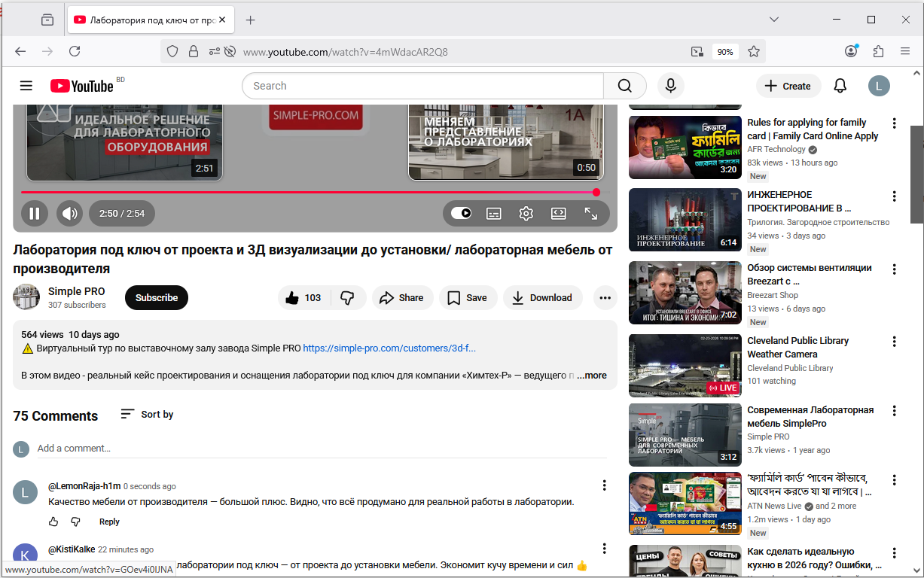
Task: Open more actions menu beside Download
Action: pos(605,298)
